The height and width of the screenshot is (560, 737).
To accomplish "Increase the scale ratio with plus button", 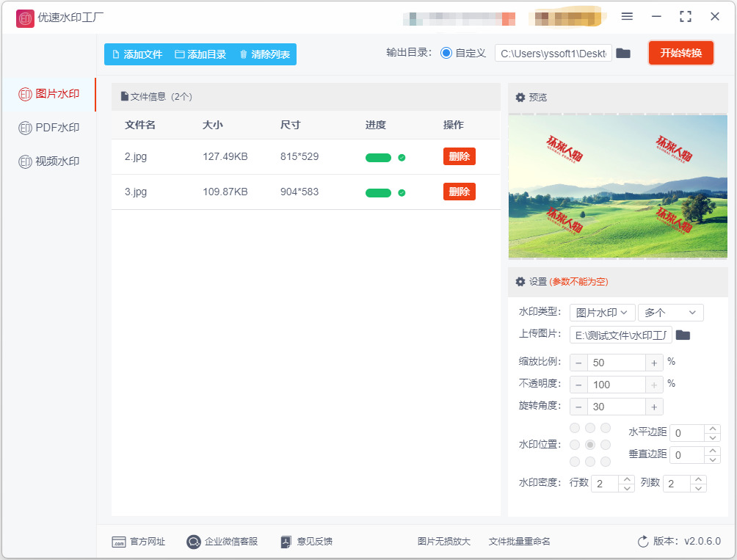I will coord(654,363).
